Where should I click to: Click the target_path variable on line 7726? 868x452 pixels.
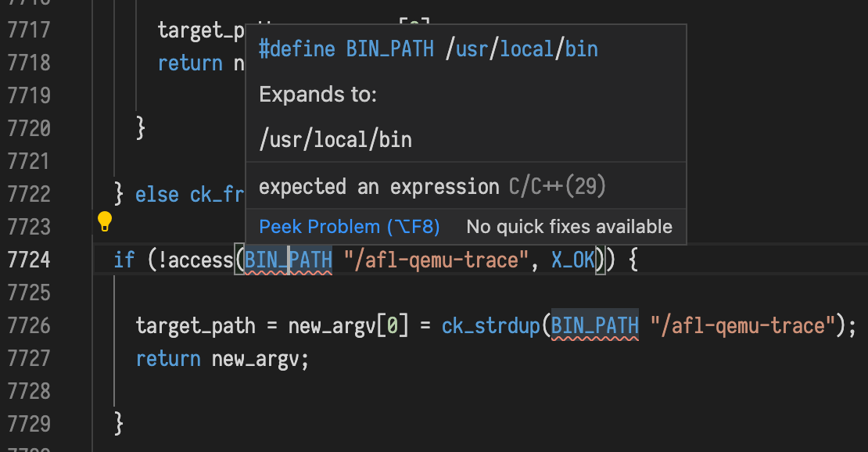point(178,325)
